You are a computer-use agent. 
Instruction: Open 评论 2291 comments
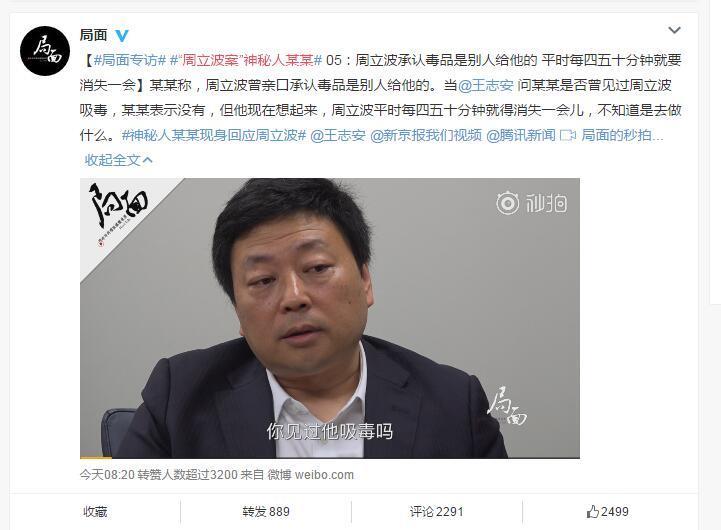tap(436, 512)
